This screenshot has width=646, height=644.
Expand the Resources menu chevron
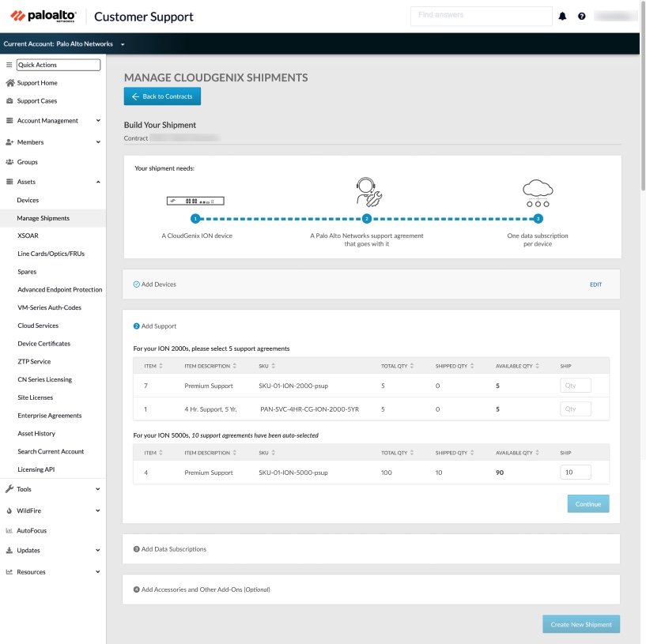click(97, 571)
